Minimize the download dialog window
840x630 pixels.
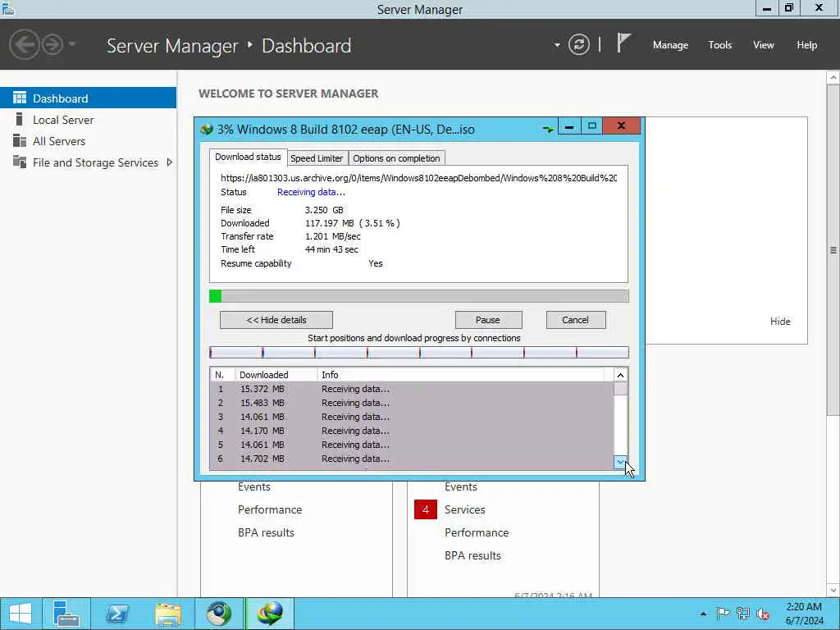[x=569, y=126]
